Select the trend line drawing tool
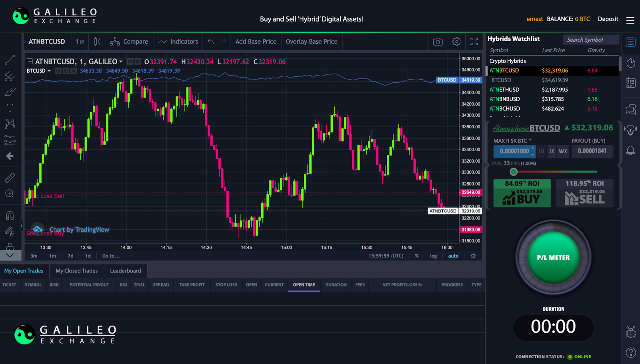This screenshot has height=364, width=640. (10, 60)
